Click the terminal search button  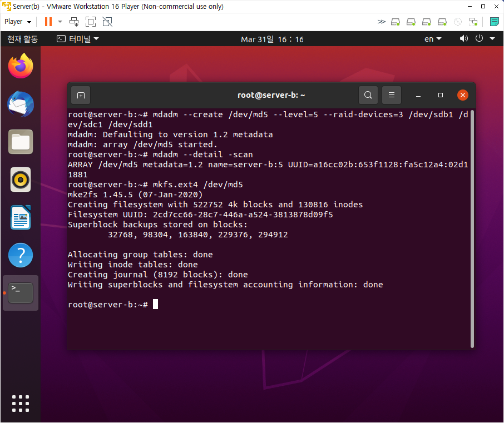(x=368, y=95)
